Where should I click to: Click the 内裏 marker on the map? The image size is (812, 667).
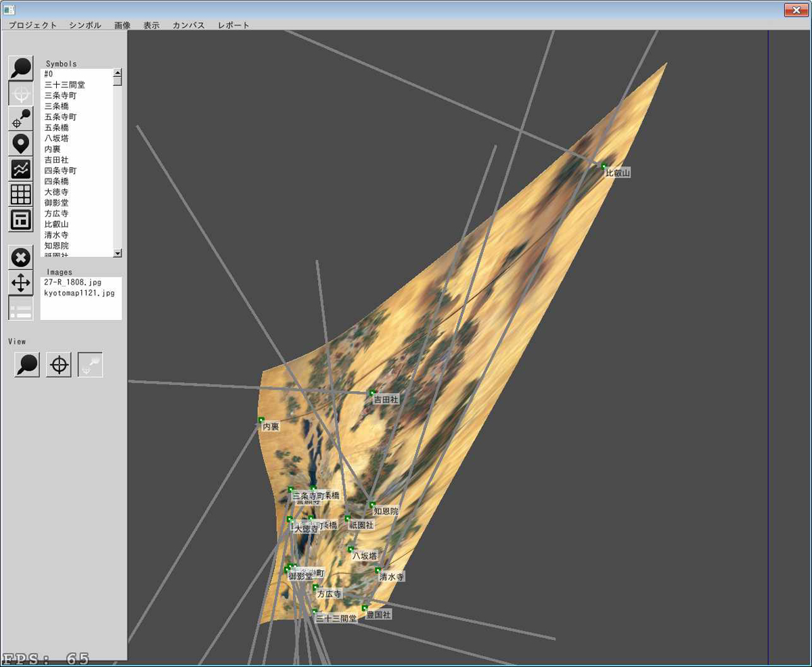coord(261,420)
